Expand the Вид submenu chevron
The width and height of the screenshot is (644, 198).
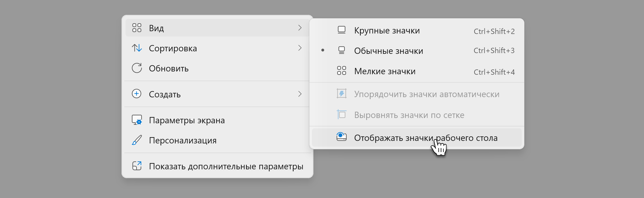(x=300, y=28)
